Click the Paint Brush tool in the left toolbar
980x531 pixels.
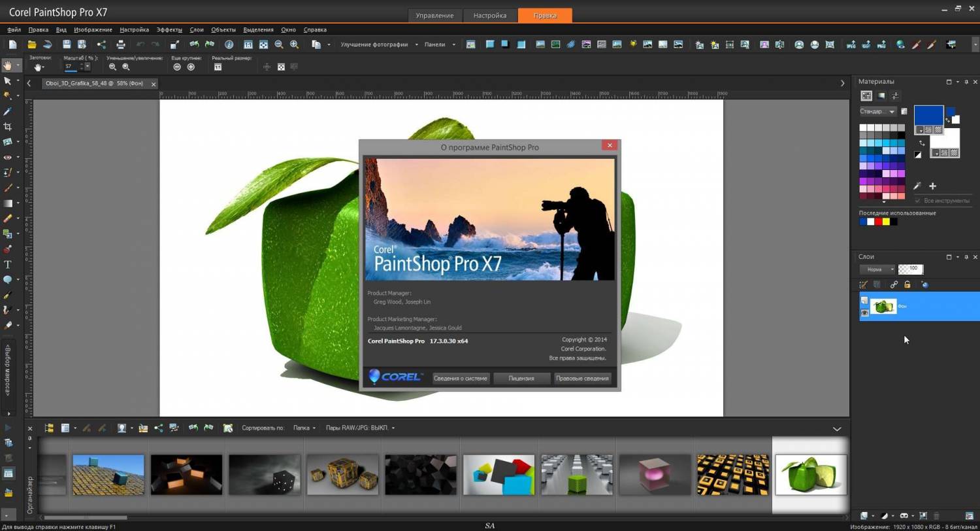click(8, 188)
